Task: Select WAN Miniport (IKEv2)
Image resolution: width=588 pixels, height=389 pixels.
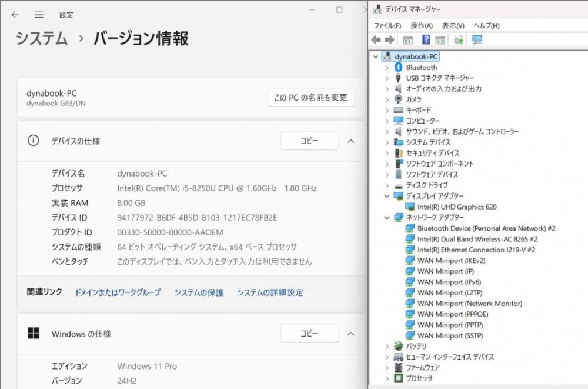Action: pos(451,261)
